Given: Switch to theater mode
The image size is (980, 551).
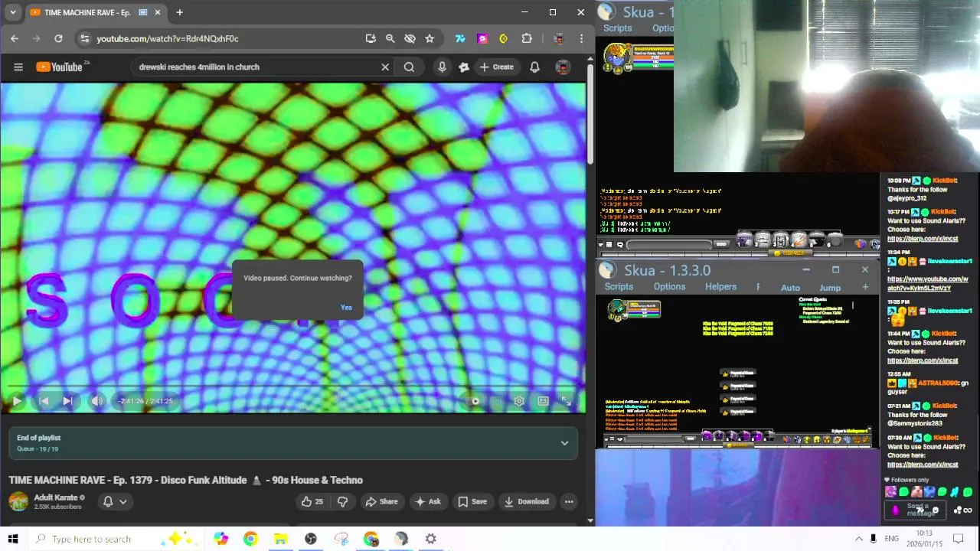Looking at the screenshot, I should [x=543, y=401].
